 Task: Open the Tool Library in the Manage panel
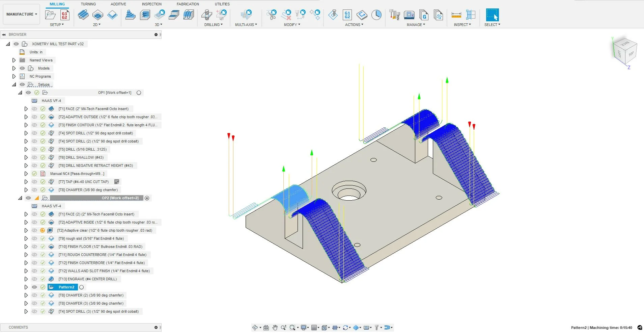click(x=394, y=15)
